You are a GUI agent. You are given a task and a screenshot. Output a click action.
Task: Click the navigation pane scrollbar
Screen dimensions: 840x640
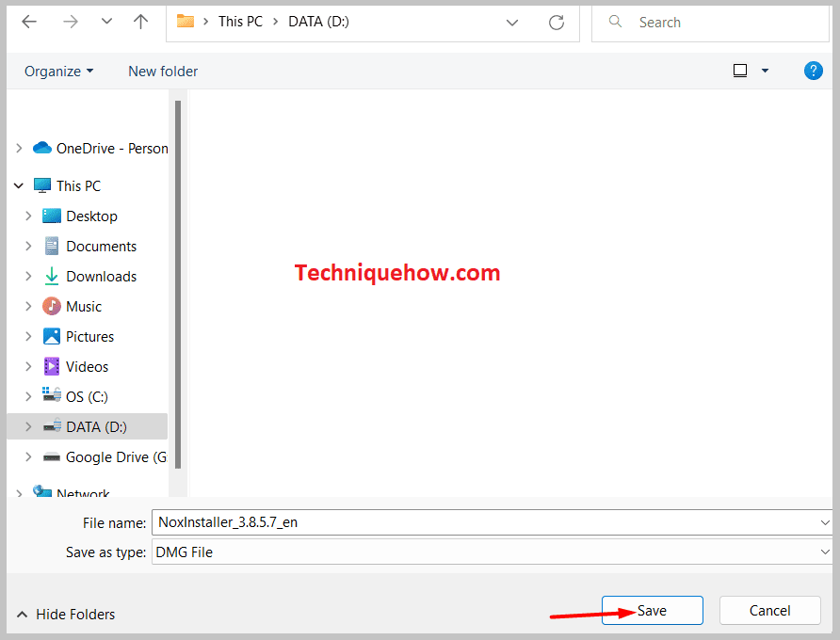[x=178, y=284]
